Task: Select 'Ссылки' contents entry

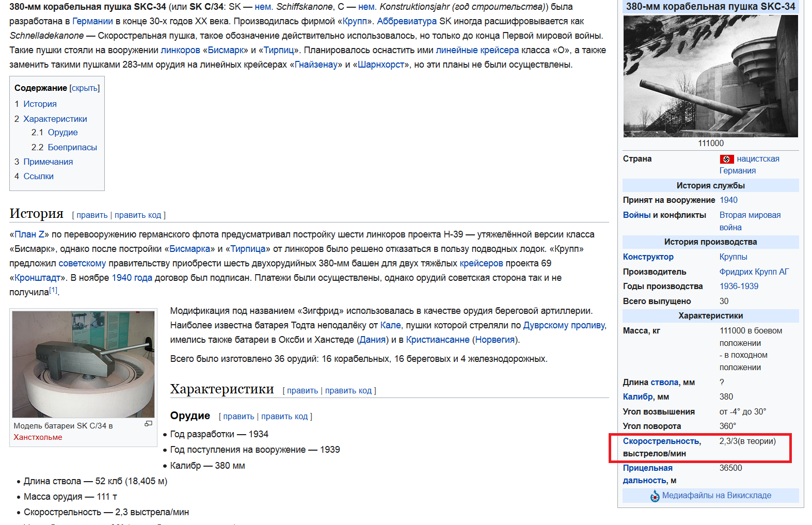Action: tap(38, 176)
